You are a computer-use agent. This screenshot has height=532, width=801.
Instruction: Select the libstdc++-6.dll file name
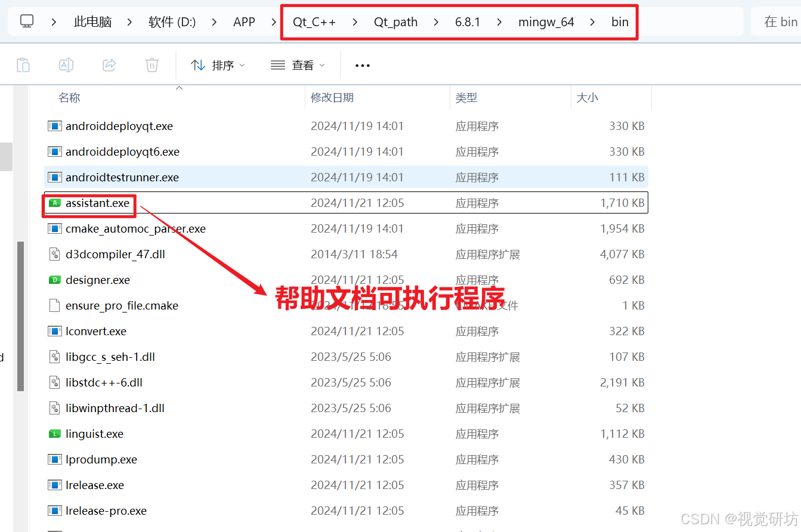pyautogui.click(x=104, y=382)
